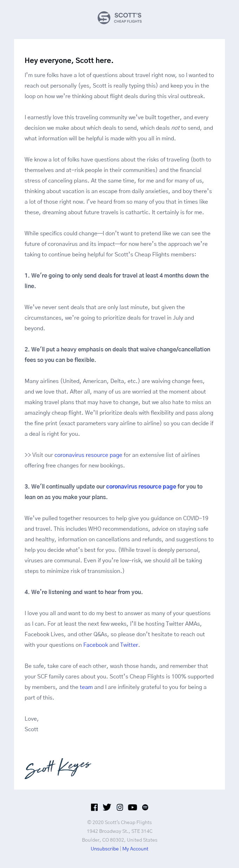The height and width of the screenshot is (868, 239).
Task: Click the Scott's Cheap Flights circular logo icon
Action: coord(104,18)
